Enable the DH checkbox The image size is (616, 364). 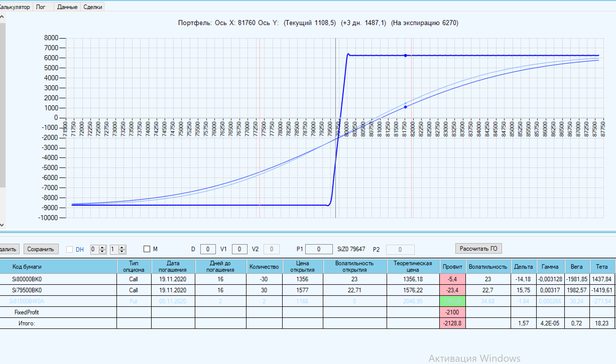coord(70,249)
